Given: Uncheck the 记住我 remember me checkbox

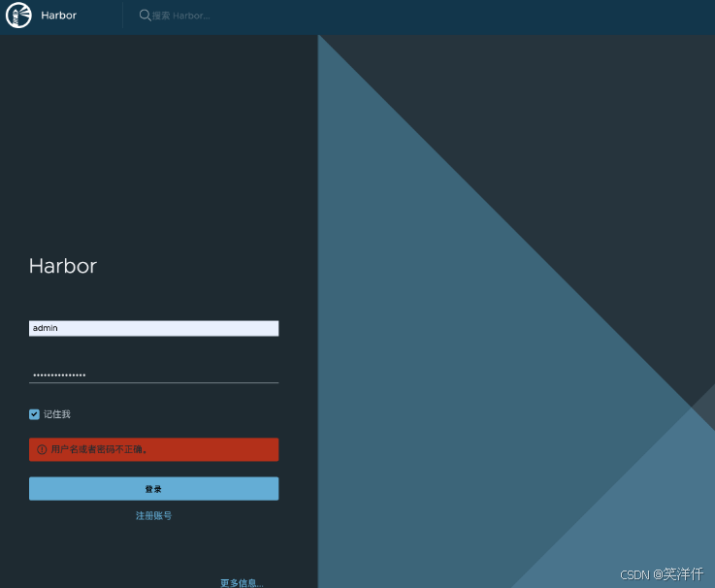Looking at the screenshot, I should (x=34, y=414).
